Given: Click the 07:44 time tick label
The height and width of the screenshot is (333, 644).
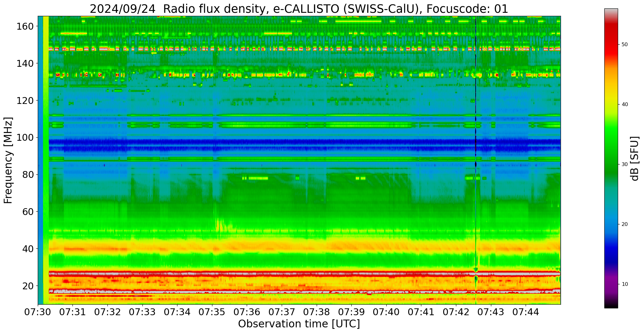Looking at the screenshot, I should (526, 311).
